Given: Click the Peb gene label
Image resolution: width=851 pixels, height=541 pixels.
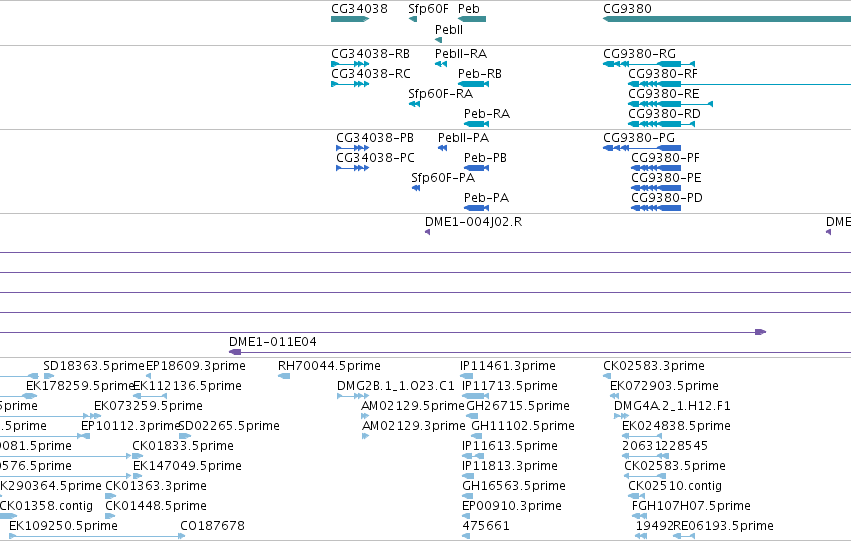Looking at the screenshot, I should (469, 9).
